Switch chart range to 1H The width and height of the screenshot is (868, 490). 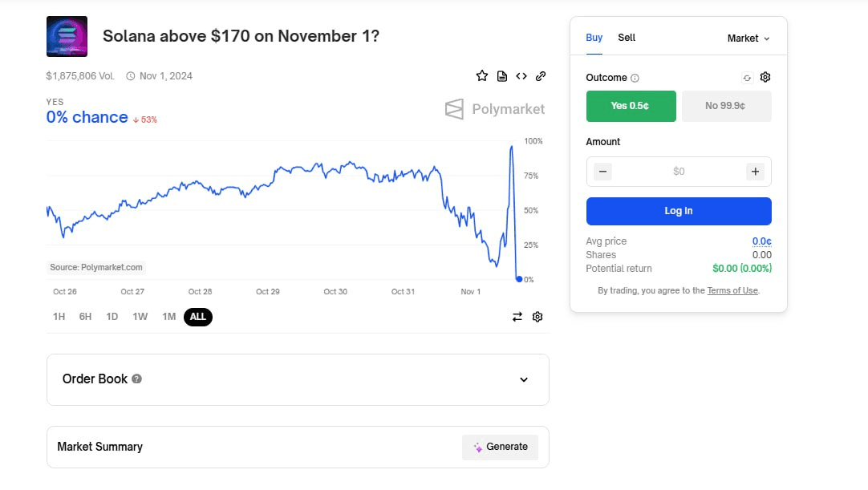[59, 317]
